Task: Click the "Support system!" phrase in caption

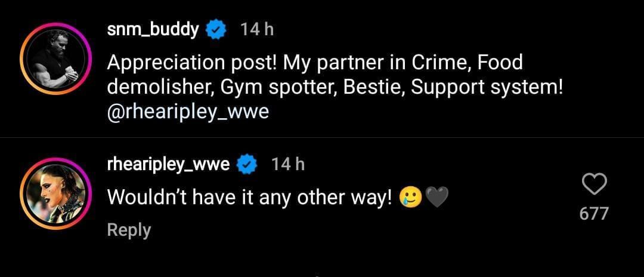Action: [x=487, y=87]
